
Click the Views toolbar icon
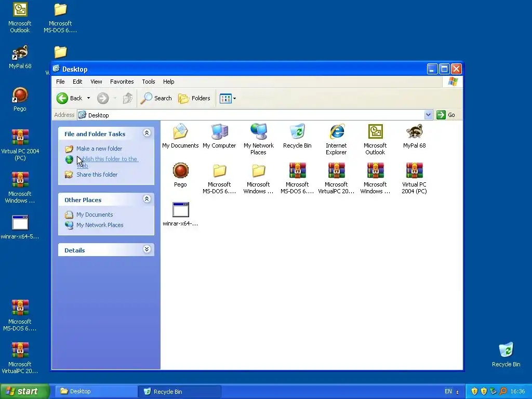225,98
